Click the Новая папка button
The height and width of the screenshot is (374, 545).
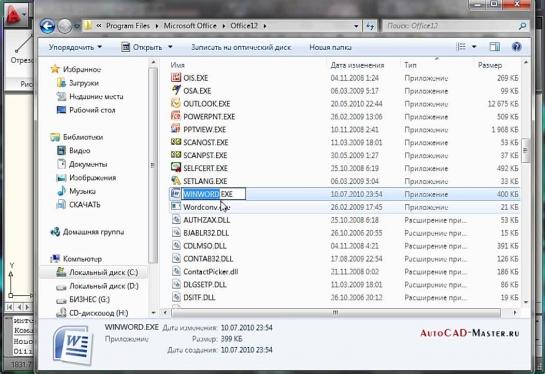point(330,47)
